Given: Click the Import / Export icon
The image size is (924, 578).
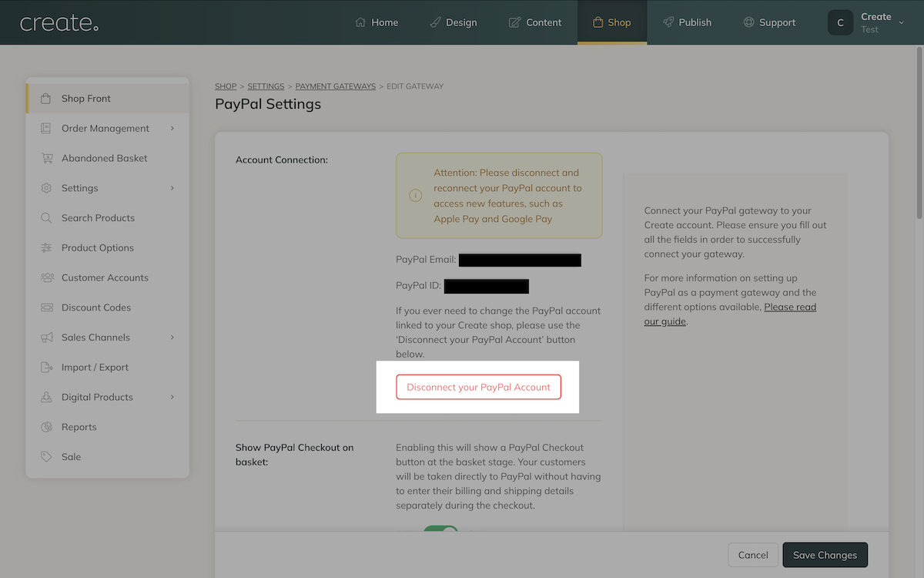Looking at the screenshot, I should [x=46, y=368].
